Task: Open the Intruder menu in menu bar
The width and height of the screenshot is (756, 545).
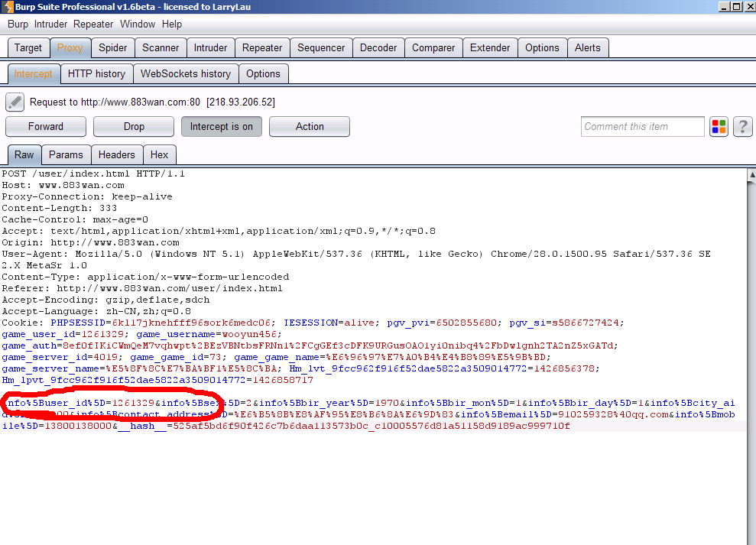Action: [50, 24]
